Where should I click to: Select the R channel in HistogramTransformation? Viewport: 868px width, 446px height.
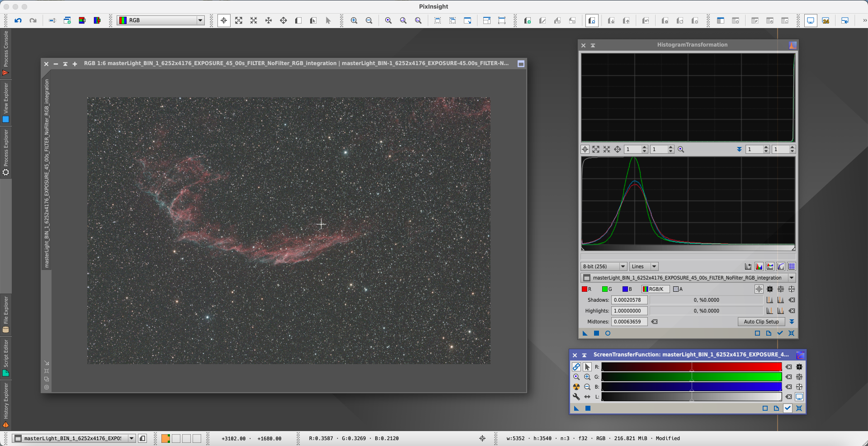pyautogui.click(x=586, y=289)
